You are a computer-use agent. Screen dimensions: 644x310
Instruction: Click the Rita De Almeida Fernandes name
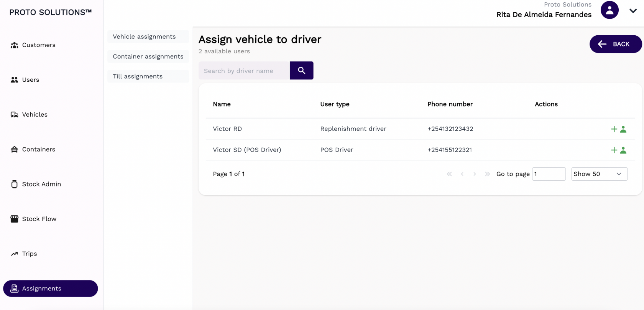(544, 15)
